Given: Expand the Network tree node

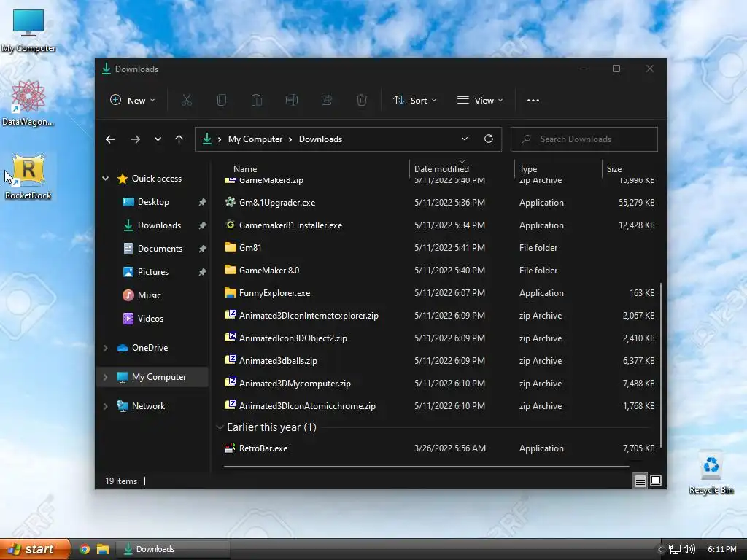Looking at the screenshot, I should 105,406.
